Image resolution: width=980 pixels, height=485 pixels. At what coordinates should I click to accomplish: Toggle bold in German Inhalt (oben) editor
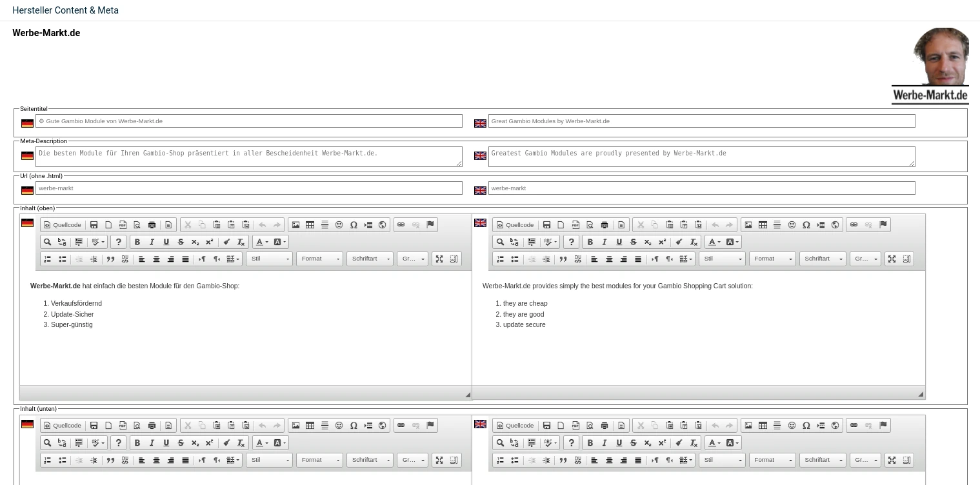click(x=137, y=243)
